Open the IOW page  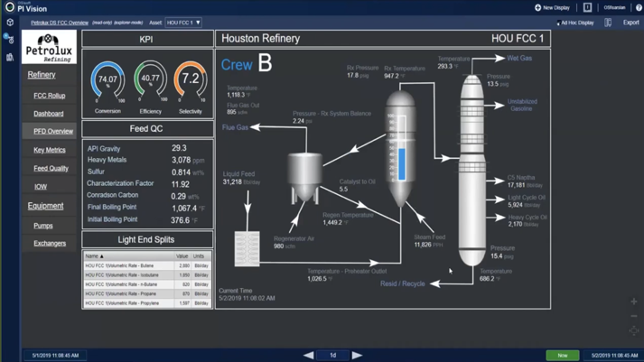[41, 187]
